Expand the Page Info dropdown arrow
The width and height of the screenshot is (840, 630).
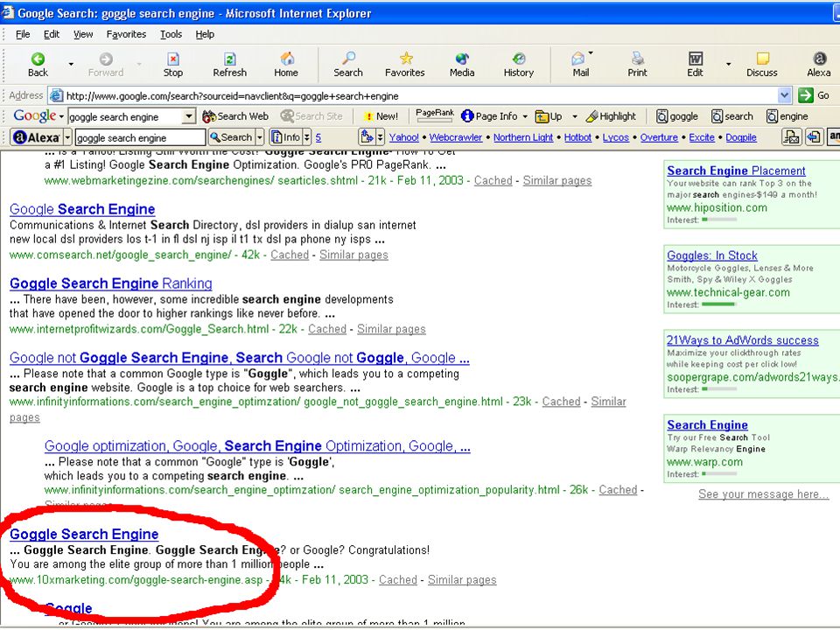(x=525, y=116)
